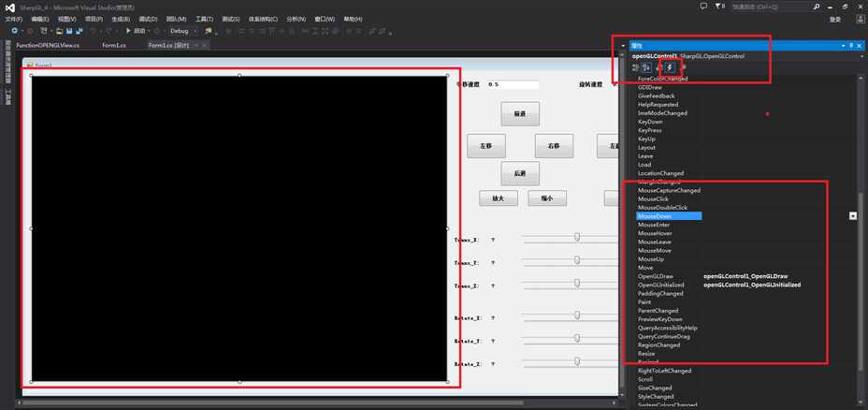Expand the openGLControl1 object selector dropdown
This screenshot has width=868, height=410.
(x=861, y=56)
